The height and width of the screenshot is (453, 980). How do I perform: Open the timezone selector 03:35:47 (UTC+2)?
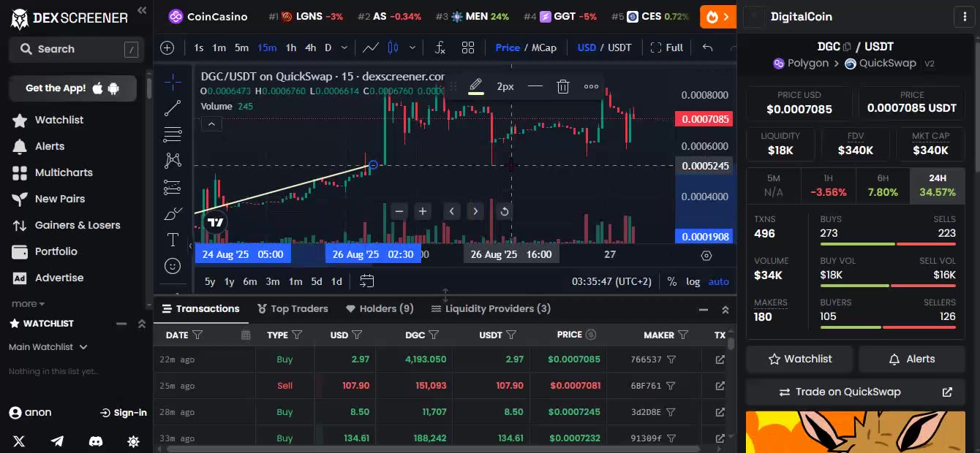(x=611, y=281)
